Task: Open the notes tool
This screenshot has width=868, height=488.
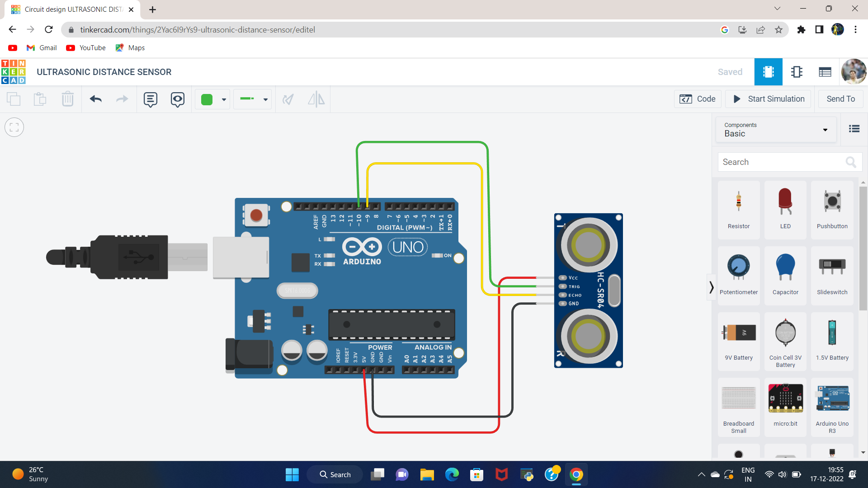Action: [151, 99]
